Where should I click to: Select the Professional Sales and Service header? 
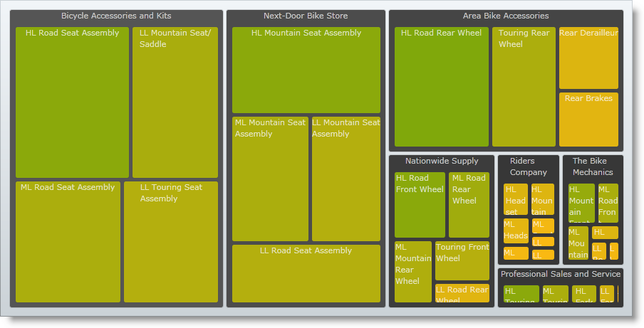point(561,274)
